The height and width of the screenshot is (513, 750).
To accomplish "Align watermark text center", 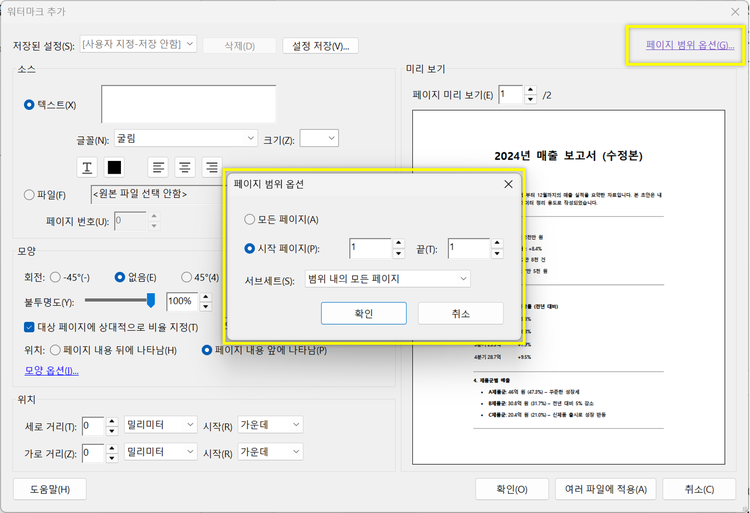I will pyautogui.click(x=185, y=167).
